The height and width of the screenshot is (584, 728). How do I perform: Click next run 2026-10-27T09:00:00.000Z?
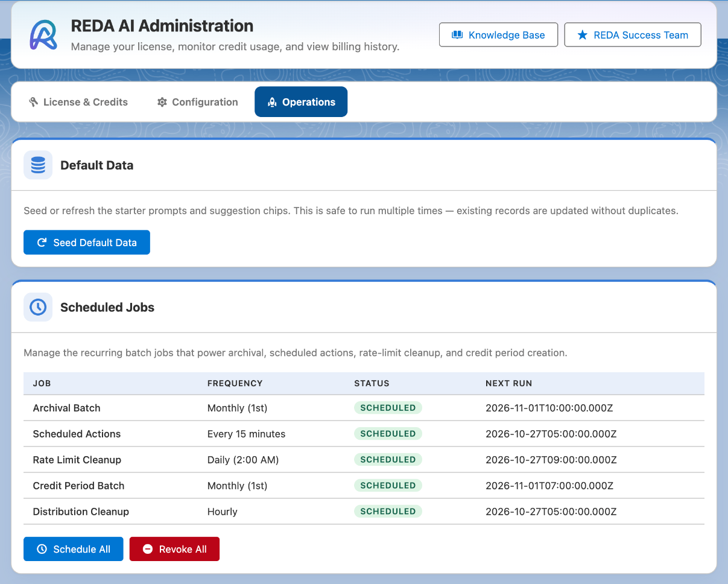(x=551, y=460)
